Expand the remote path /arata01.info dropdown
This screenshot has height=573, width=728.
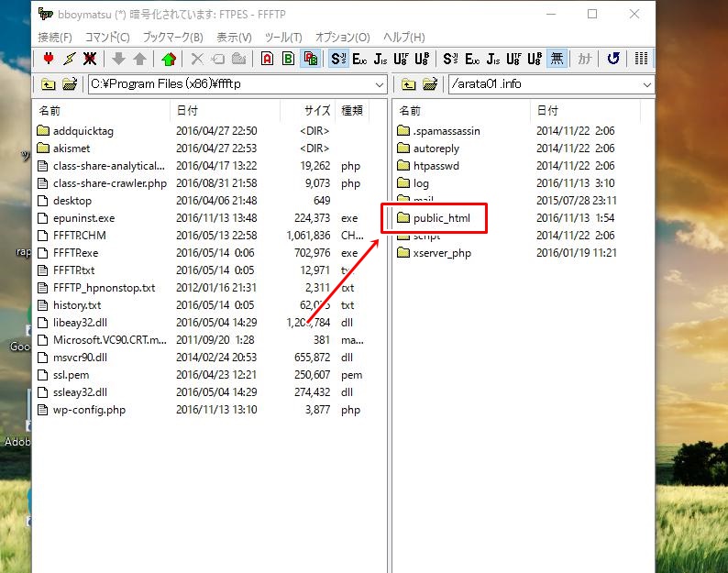tap(646, 84)
